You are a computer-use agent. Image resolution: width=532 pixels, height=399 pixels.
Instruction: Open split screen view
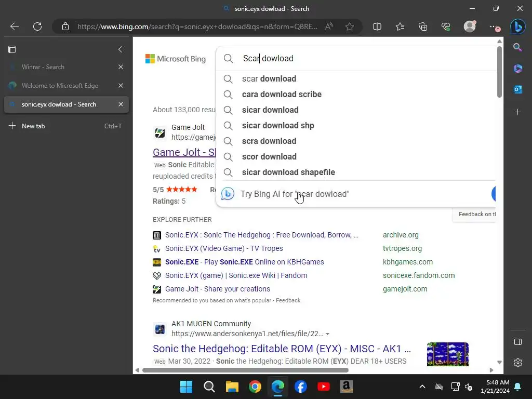(377, 26)
